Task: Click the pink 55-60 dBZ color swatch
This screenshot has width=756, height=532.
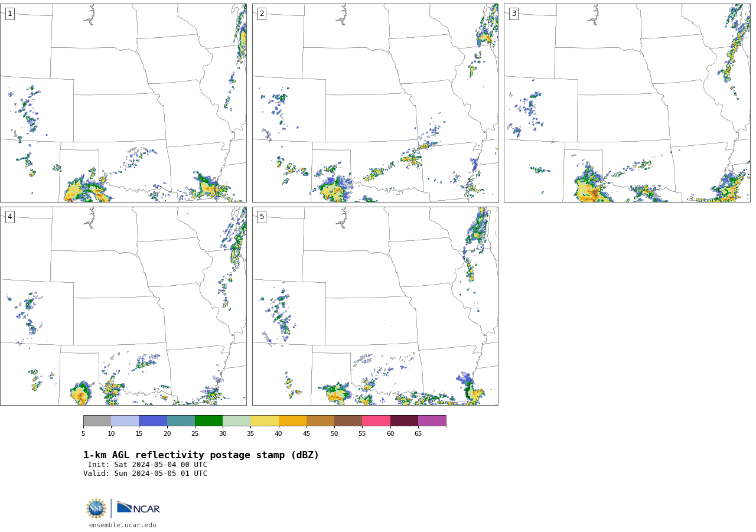Action: [x=376, y=421]
